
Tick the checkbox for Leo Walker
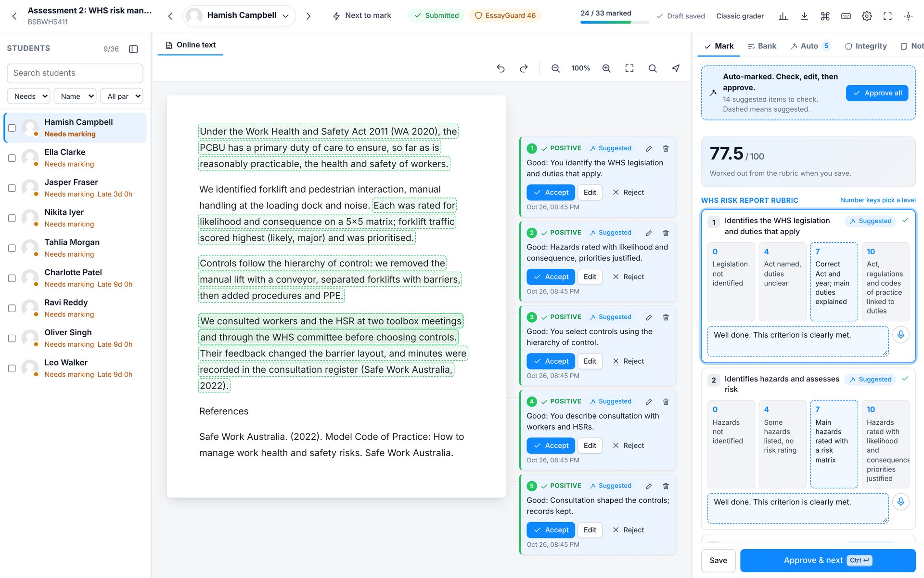point(12,368)
